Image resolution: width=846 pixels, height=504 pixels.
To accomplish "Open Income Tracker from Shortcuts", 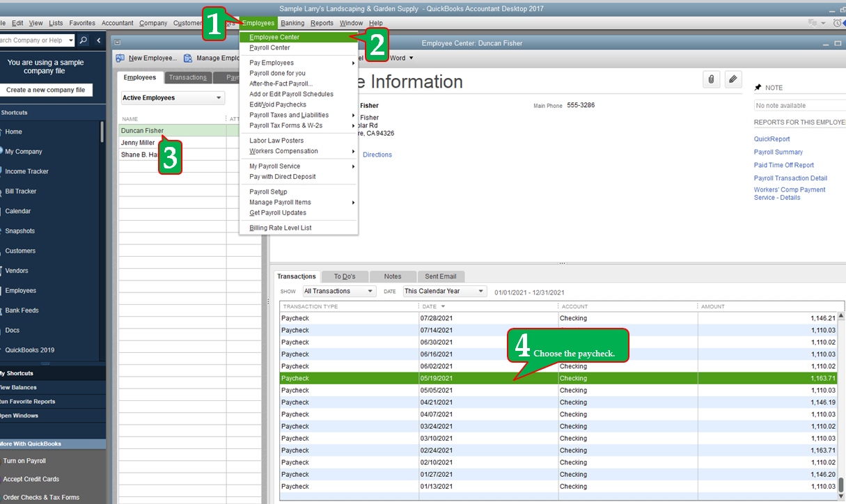I will pos(26,171).
